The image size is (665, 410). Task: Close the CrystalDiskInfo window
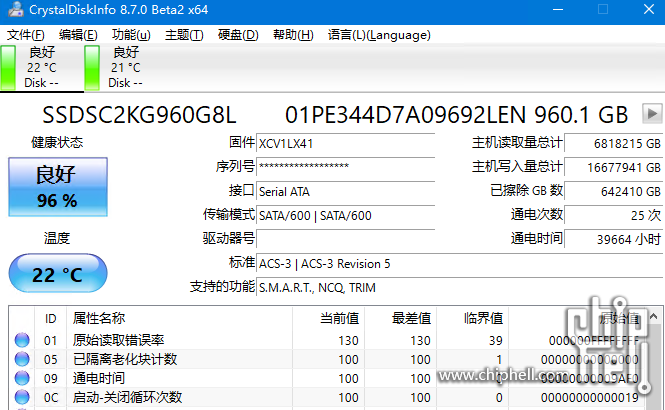click(x=648, y=9)
